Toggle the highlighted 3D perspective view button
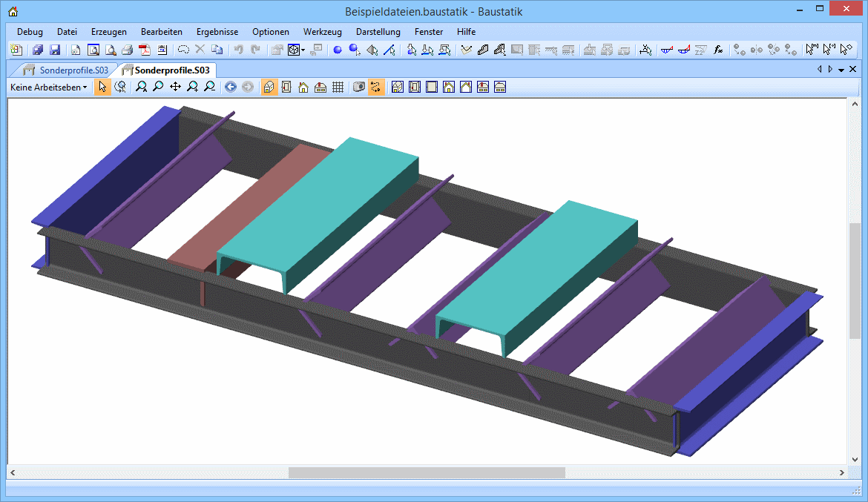The width and height of the screenshot is (868, 502). 269,87
